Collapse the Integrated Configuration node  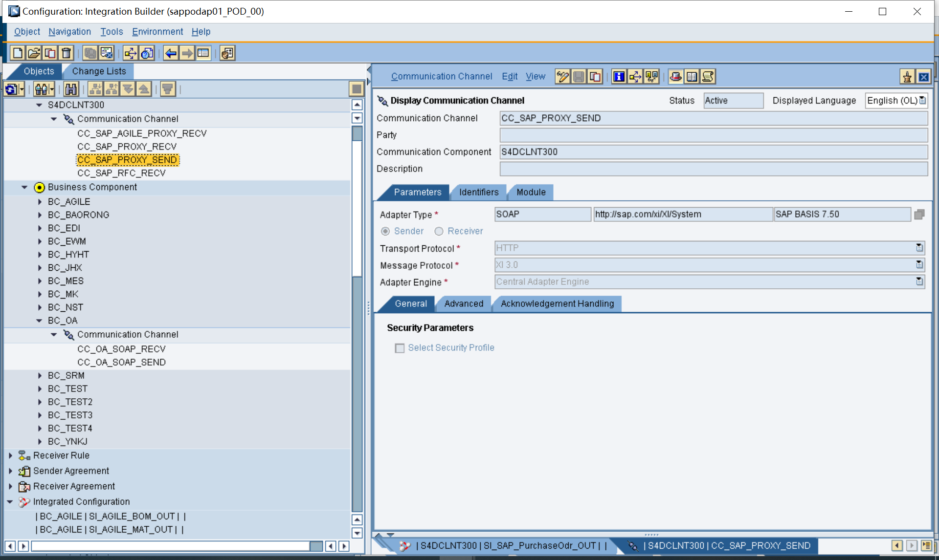pyautogui.click(x=10, y=502)
